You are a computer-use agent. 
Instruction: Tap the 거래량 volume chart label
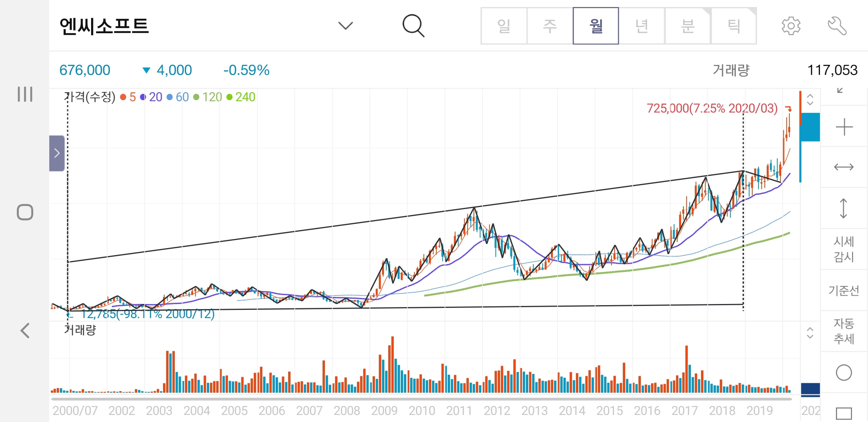tap(80, 330)
